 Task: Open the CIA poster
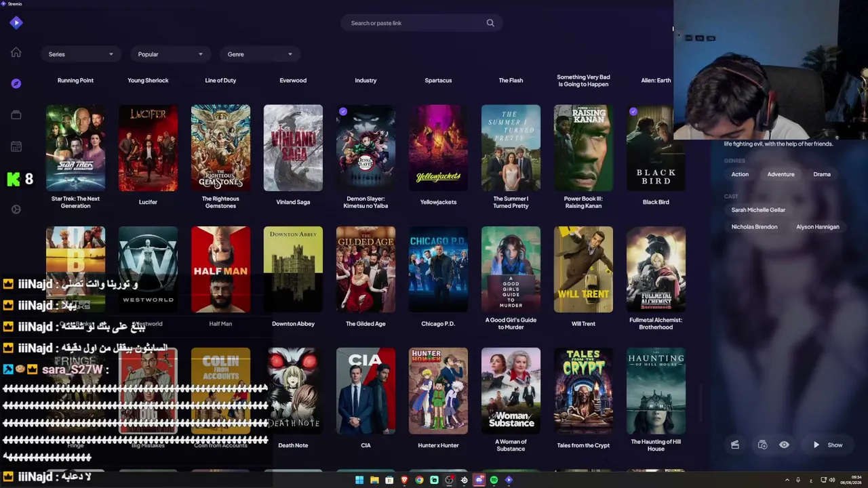pos(366,391)
